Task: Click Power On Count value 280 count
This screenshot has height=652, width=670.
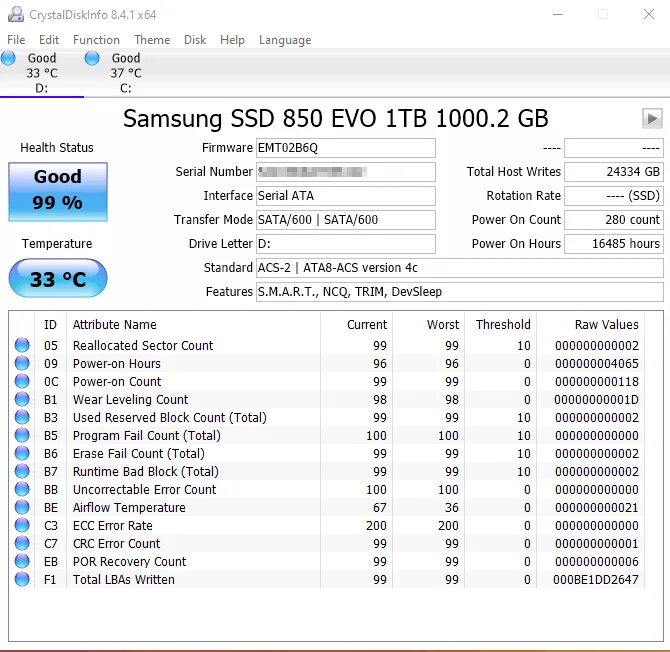Action: click(614, 220)
